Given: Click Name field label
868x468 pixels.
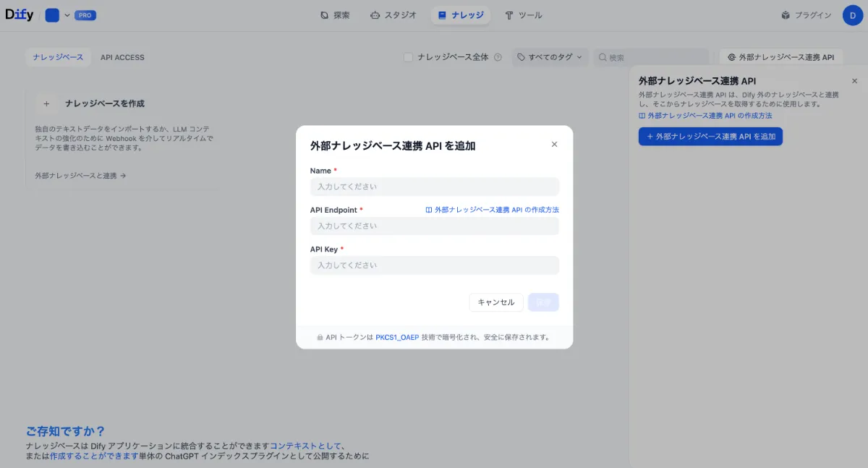Looking at the screenshot, I should click(x=320, y=171).
